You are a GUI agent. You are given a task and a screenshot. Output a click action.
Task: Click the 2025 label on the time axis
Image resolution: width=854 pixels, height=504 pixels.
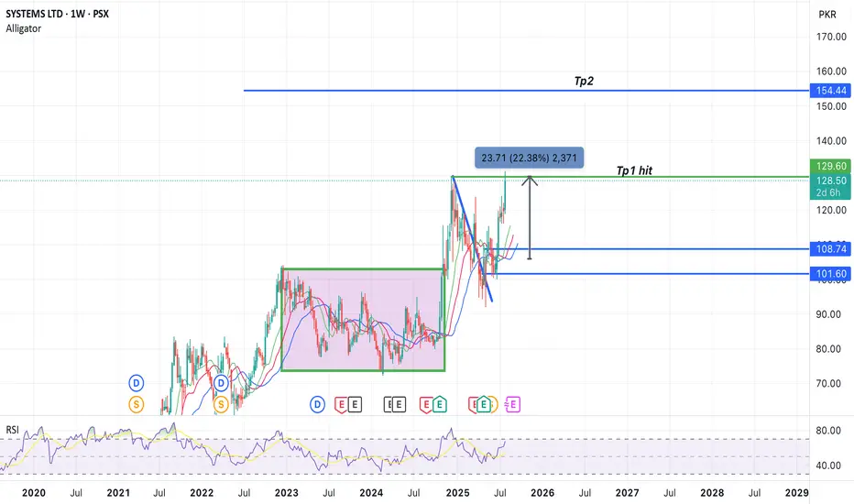click(457, 493)
